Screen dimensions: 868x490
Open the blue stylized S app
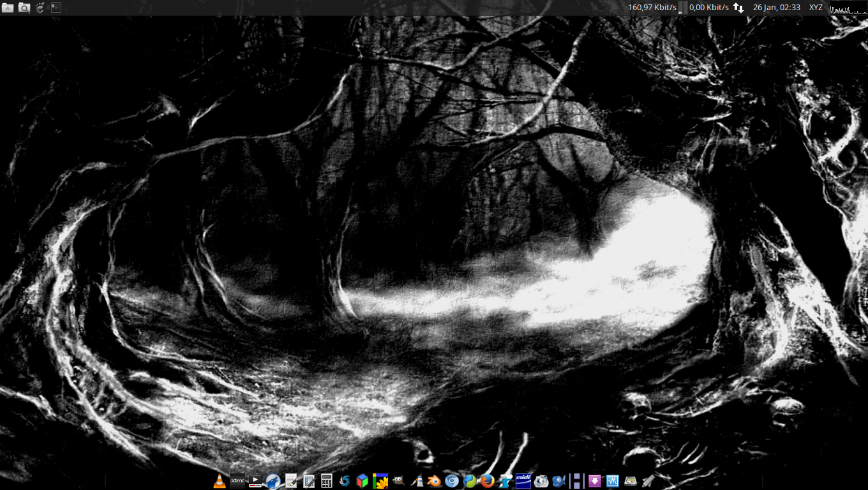(x=505, y=481)
